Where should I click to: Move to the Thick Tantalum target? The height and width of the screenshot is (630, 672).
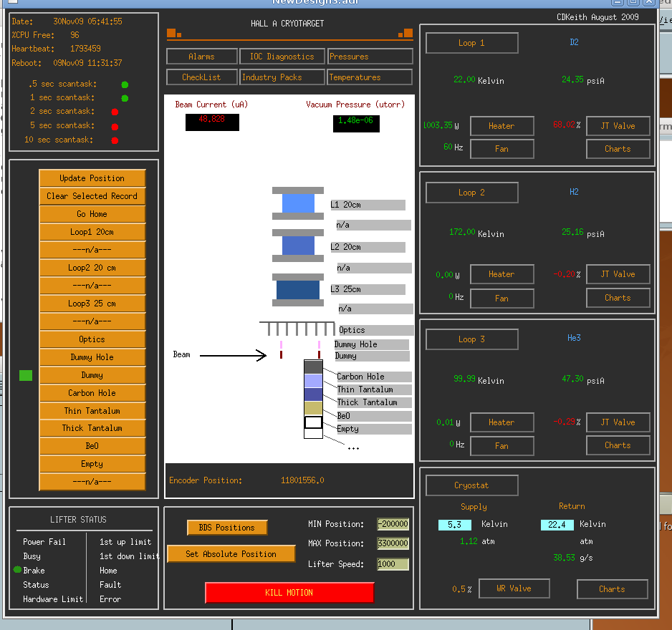point(92,428)
